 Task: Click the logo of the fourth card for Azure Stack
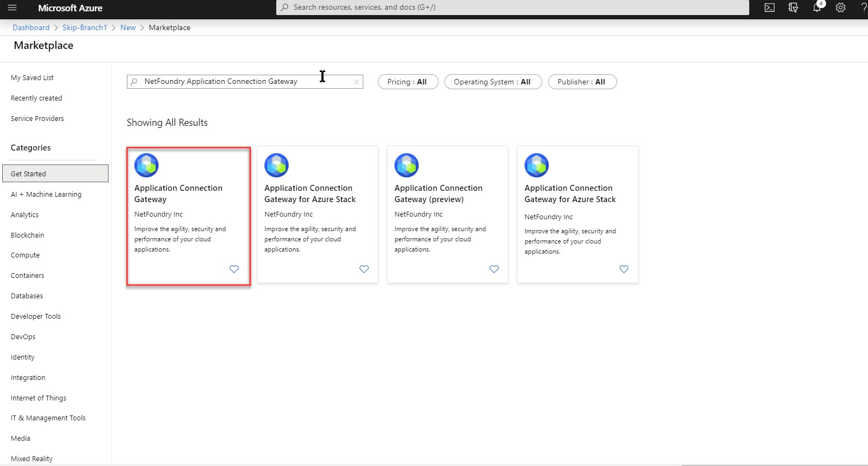pyautogui.click(x=536, y=165)
